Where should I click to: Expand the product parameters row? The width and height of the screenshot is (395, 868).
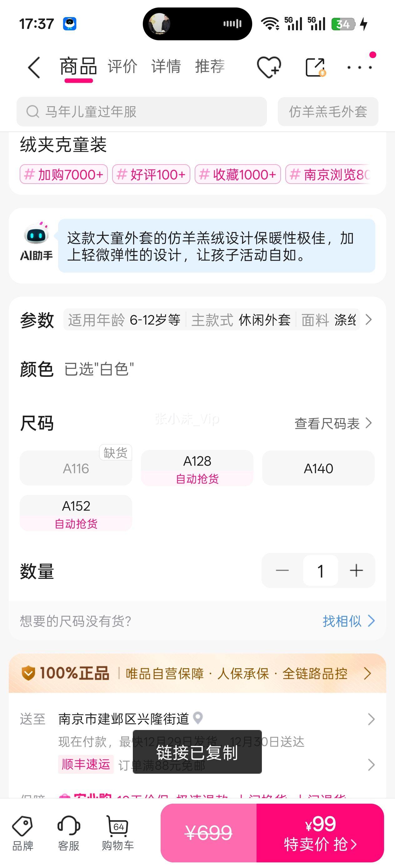pos(368,319)
